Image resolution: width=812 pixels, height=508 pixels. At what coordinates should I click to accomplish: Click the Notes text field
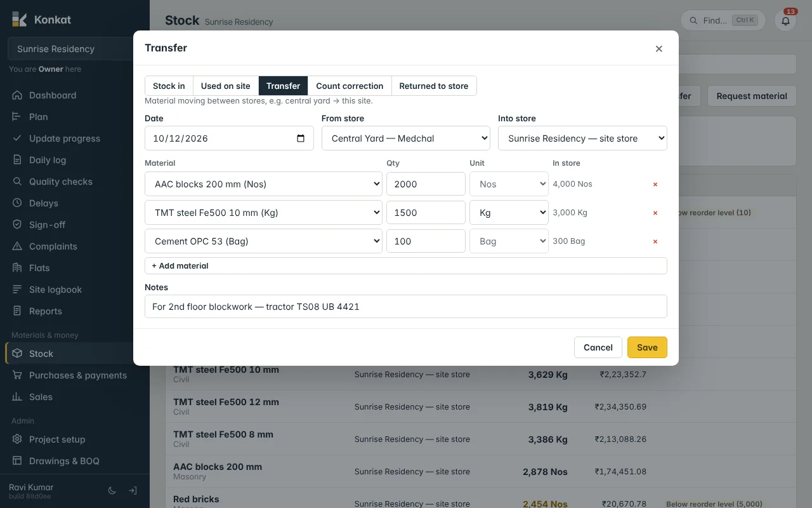(406, 306)
